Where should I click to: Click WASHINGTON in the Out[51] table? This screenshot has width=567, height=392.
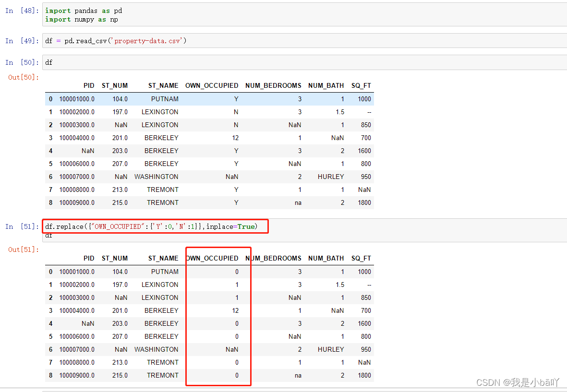click(x=156, y=349)
